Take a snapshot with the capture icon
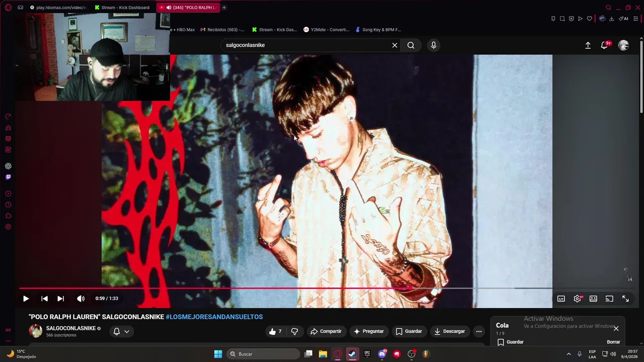Image resolution: width=644 pixels, height=362 pixels. coord(562,19)
